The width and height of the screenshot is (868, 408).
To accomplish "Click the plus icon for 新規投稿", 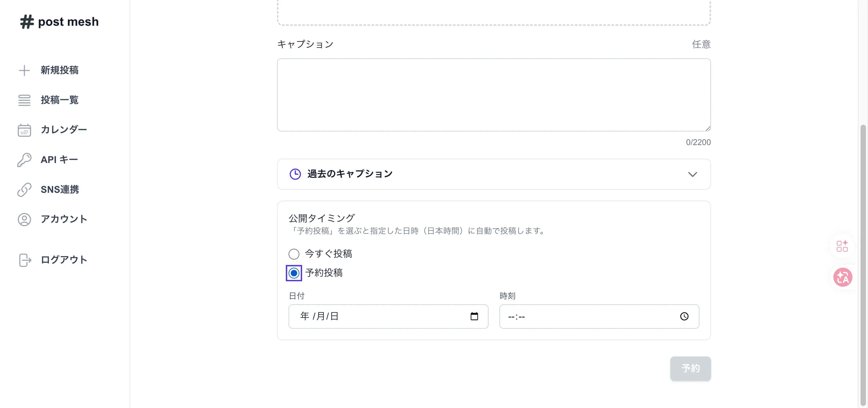I will 24,70.
